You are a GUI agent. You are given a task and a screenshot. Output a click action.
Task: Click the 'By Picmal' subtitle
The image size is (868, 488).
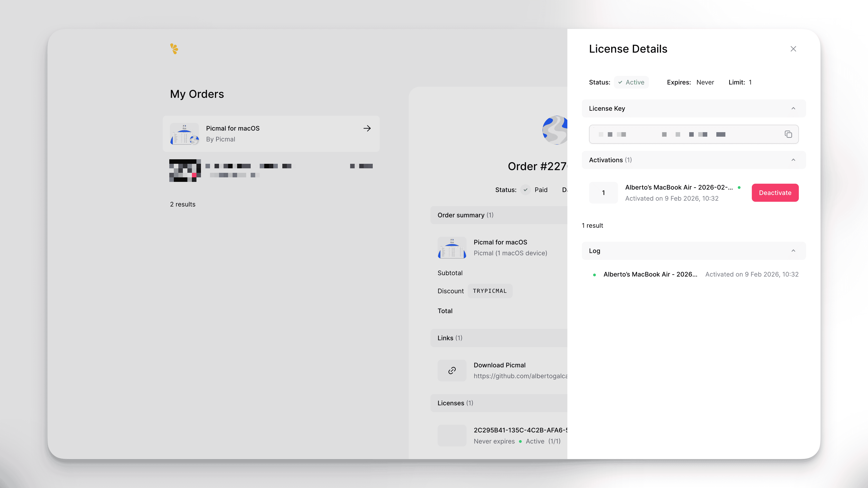click(220, 139)
